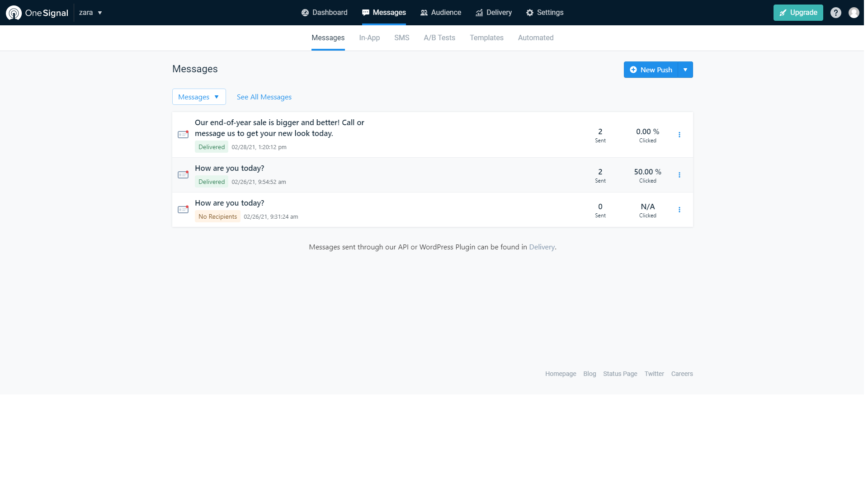Expand the New Push dropdown arrow
The image size is (868, 488).
[686, 70]
